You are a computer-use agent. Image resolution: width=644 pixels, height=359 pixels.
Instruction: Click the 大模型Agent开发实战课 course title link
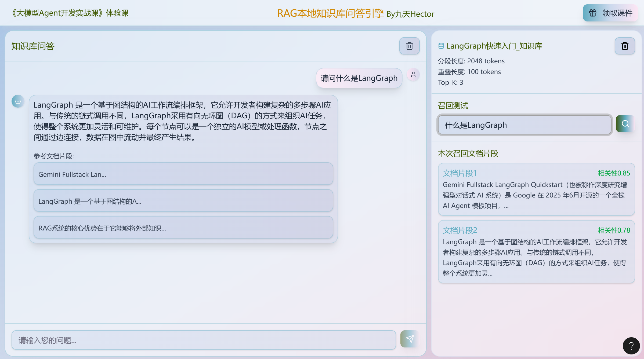(x=69, y=13)
